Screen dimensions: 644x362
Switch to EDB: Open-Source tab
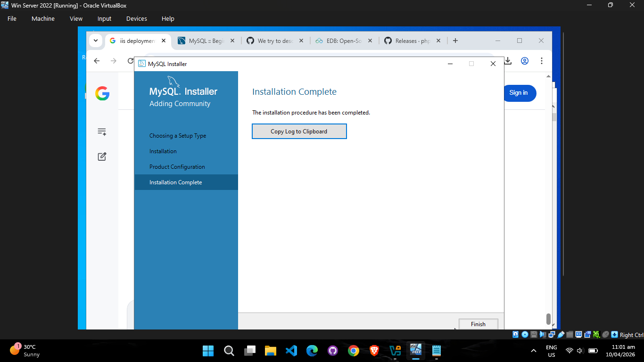click(344, 41)
